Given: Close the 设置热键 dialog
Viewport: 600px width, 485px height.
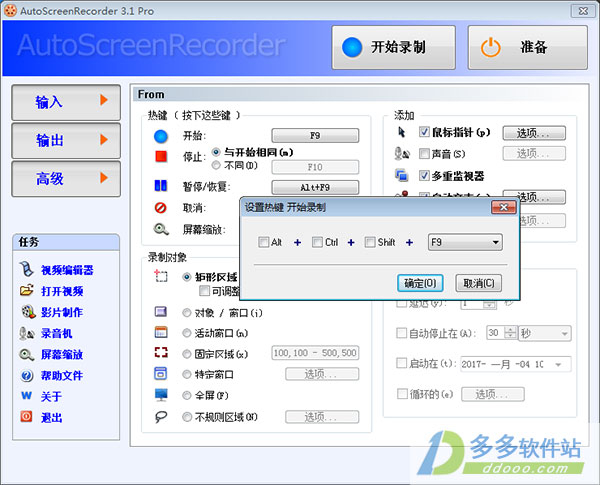Looking at the screenshot, I should point(504,207).
